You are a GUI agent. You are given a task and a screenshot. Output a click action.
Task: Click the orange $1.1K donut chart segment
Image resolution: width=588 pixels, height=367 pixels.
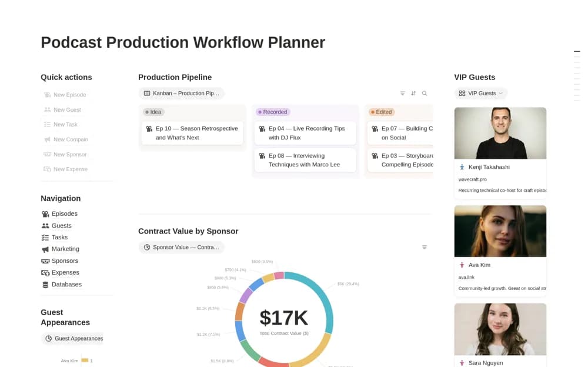click(240, 312)
